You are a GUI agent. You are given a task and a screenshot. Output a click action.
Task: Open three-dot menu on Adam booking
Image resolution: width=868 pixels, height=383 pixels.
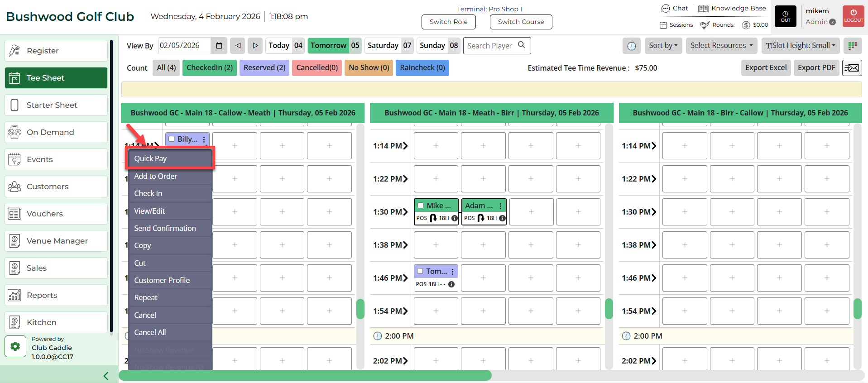500,206
